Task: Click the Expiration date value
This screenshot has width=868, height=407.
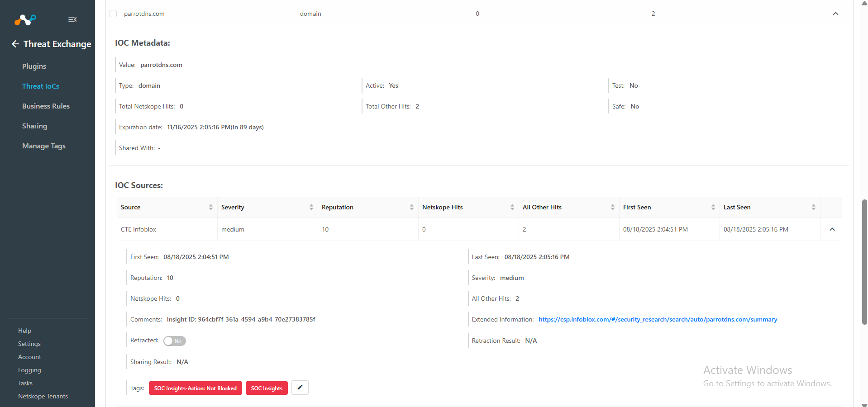Action: pyautogui.click(x=215, y=127)
